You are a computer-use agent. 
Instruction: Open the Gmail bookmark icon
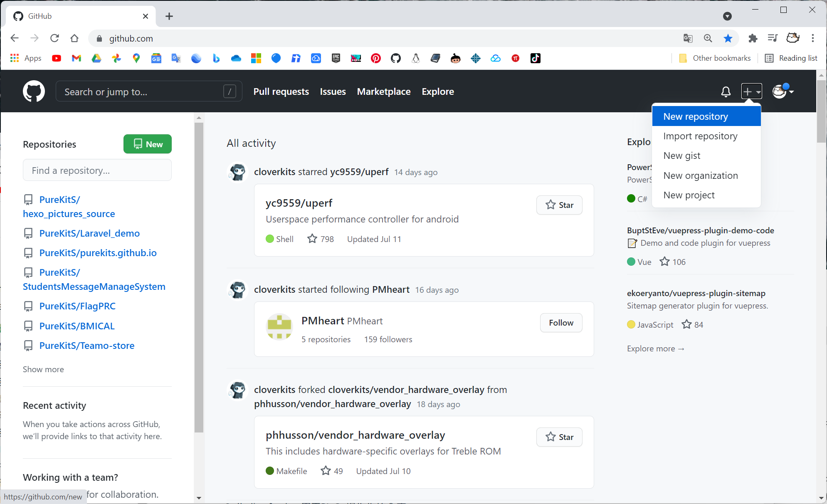coord(77,58)
